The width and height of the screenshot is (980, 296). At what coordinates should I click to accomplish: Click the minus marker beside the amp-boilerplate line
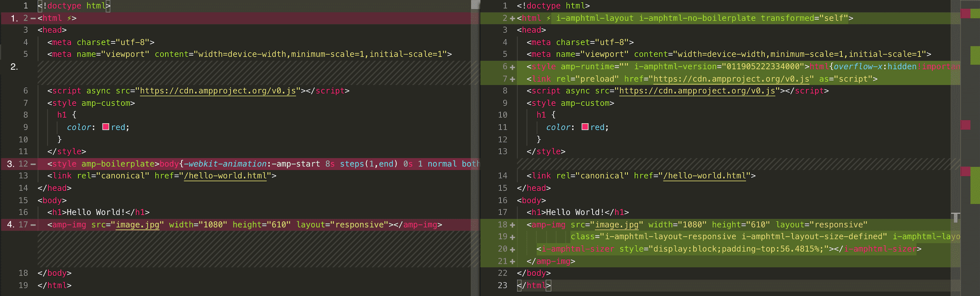[x=33, y=164]
